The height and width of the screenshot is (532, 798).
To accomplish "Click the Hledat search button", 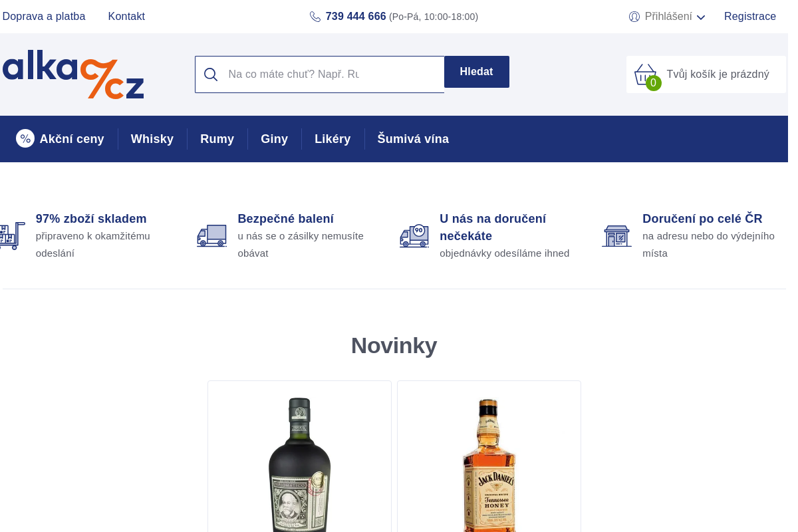I will (477, 72).
